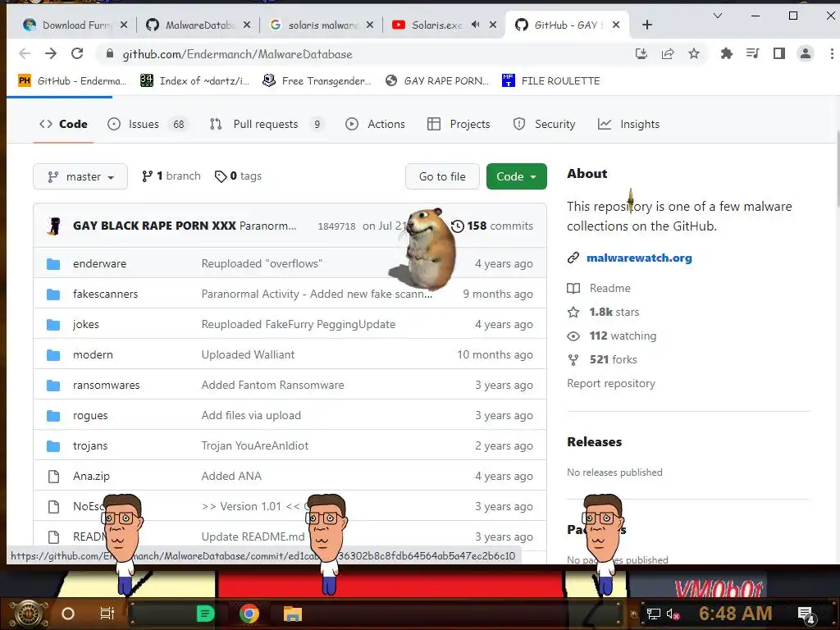This screenshot has width=840, height=630.
Task: Open the jokes folder
Action: pyautogui.click(x=85, y=325)
